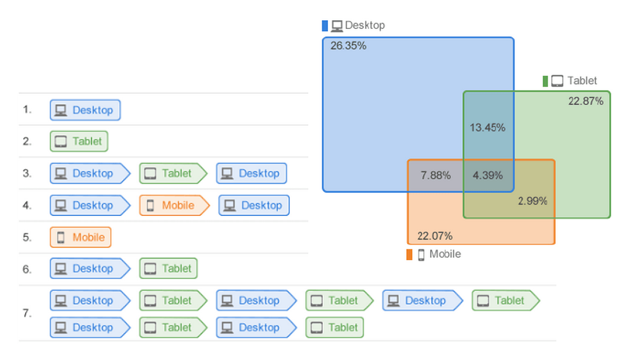
Task: Click the orange Mobile legend color swatch
Action: click(x=410, y=254)
